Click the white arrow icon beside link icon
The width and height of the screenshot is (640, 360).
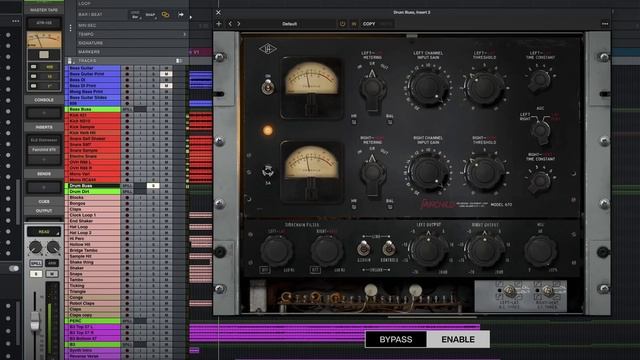coord(180,15)
